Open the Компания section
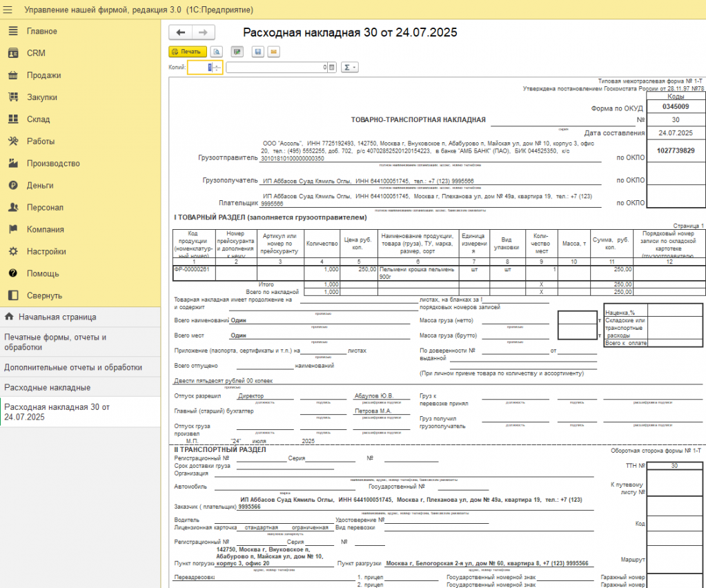The width and height of the screenshot is (706, 588). 46,230
